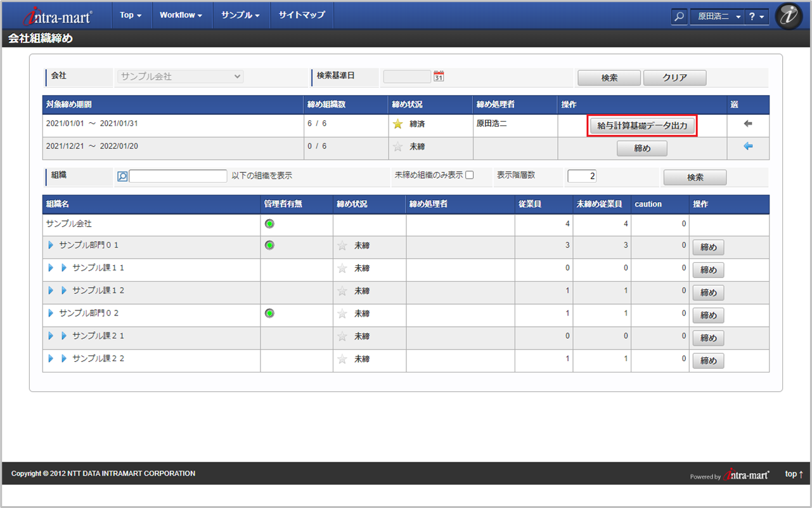Click the gray arrow for 2021/01/01 period
This screenshot has width=812, height=508.
point(748,124)
